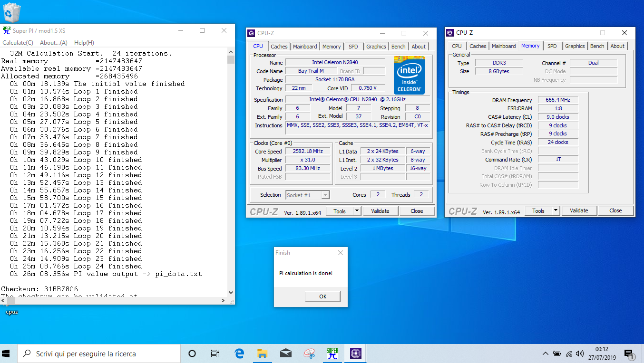Click the Loop 24 finished line
The width and height of the screenshot is (644, 363).
point(76,266)
